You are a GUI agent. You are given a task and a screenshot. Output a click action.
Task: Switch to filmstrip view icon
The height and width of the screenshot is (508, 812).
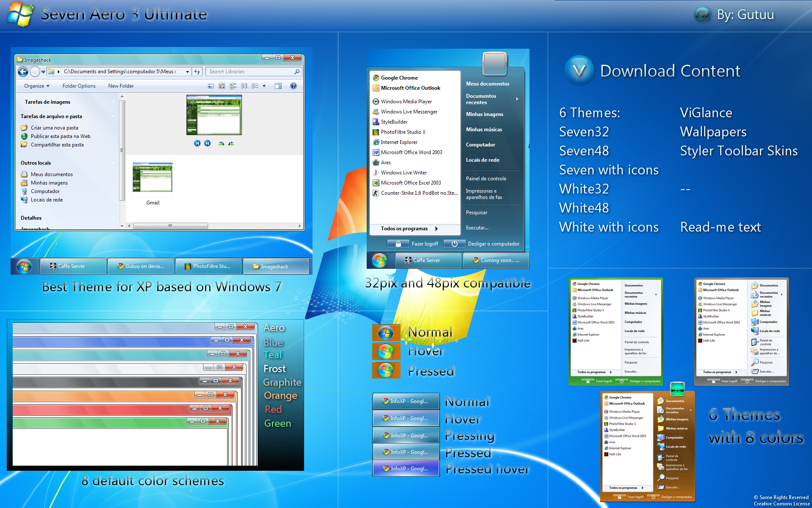pos(211,86)
